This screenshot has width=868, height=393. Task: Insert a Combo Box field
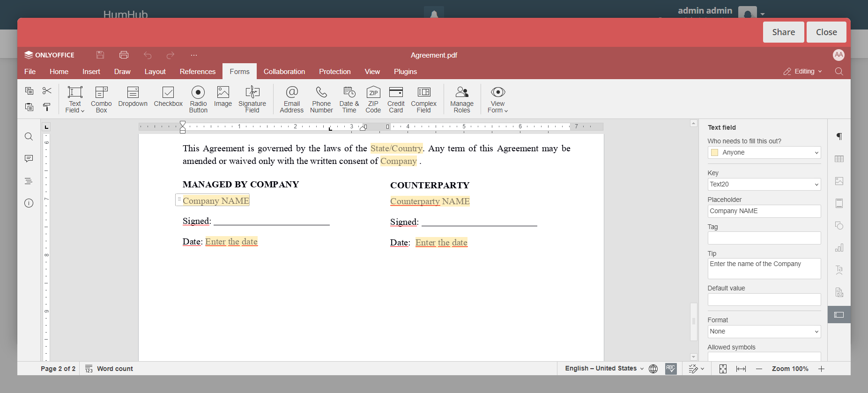point(101,99)
